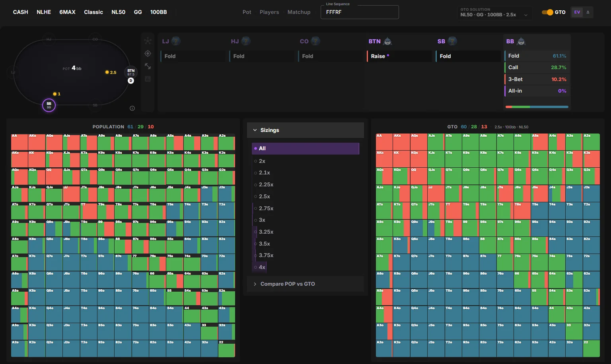
Task: Collapse the Sizings section
Action: click(x=305, y=130)
